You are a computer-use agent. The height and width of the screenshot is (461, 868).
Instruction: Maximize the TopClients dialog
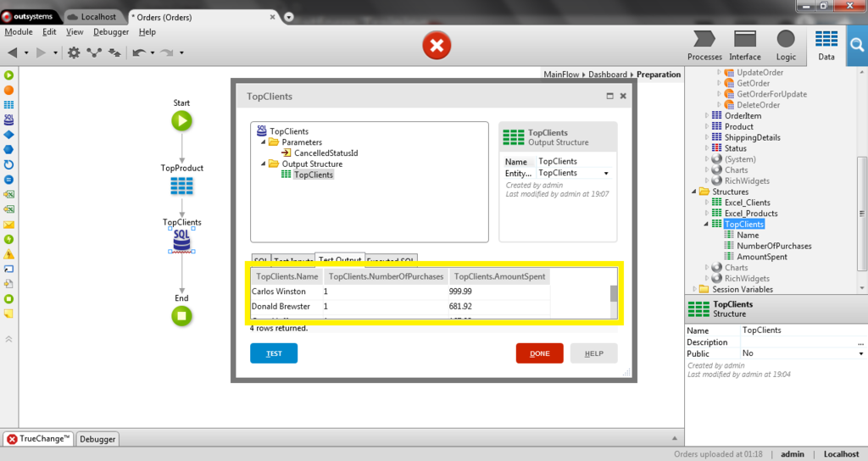pos(609,96)
